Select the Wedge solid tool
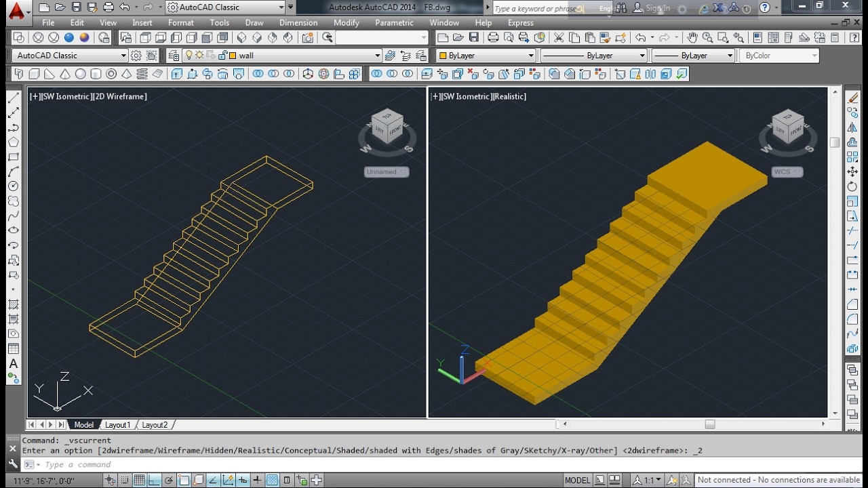This screenshot has width=868, height=488. (50, 74)
